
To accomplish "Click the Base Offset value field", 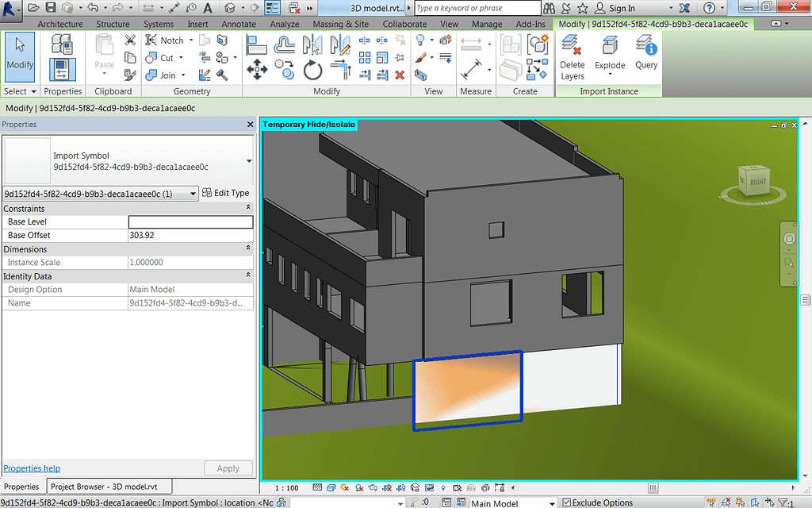I will (x=190, y=234).
